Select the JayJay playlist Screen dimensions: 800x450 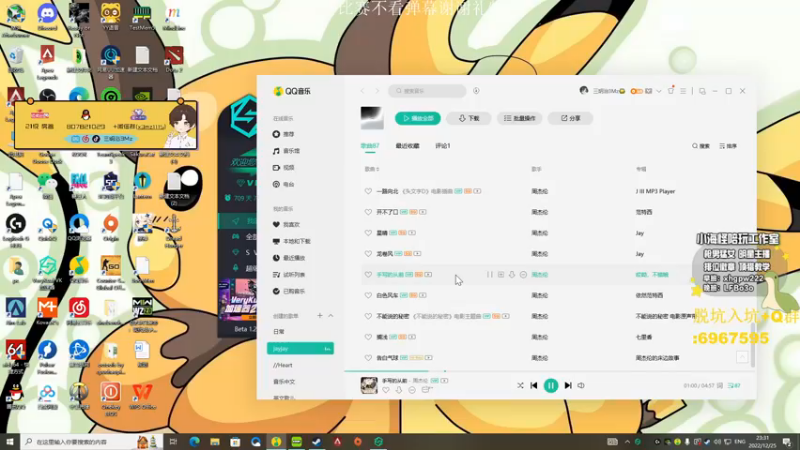(x=300, y=348)
